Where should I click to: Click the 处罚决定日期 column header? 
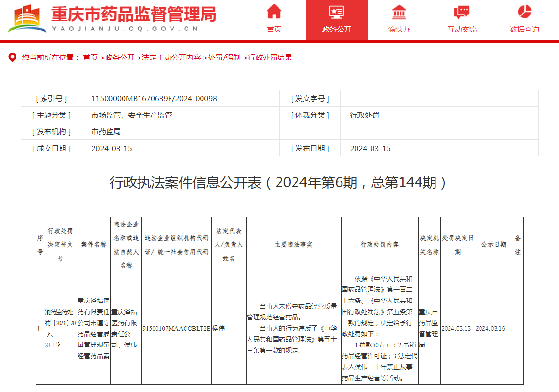click(x=458, y=244)
